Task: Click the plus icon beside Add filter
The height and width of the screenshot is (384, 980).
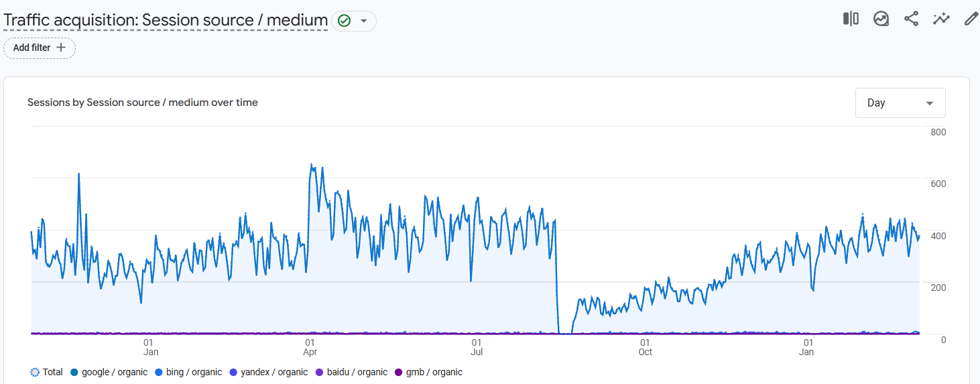Action: [x=61, y=48]
